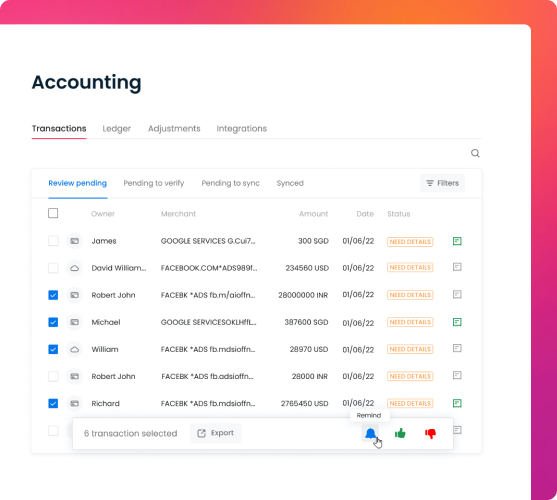Image resolution: width=557 pixels, height=500 pixels.
Task: Select the Synced sub-tab
Action: [x=290, y=183]
